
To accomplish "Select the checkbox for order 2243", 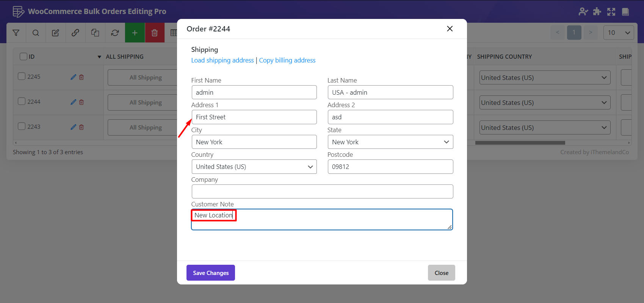I will click(x=22, y=126).
